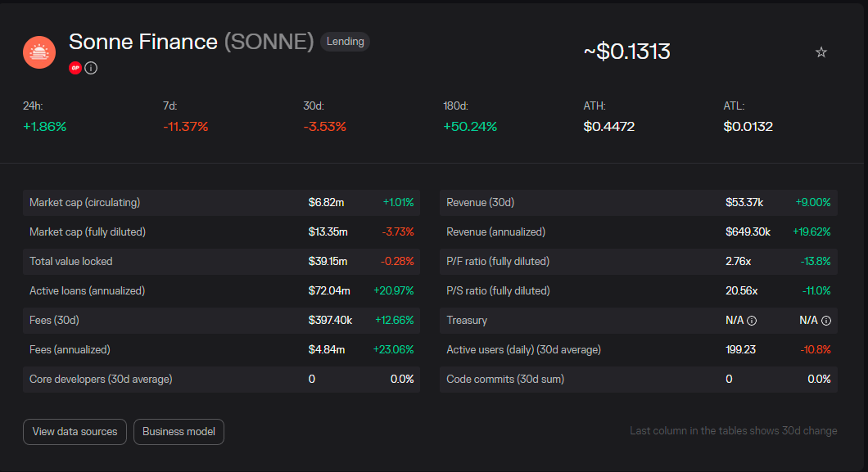Select the Fees (annualized) label
Viewport: 868px width, 472px height.
pyautogui.click(x=70, y=350)
